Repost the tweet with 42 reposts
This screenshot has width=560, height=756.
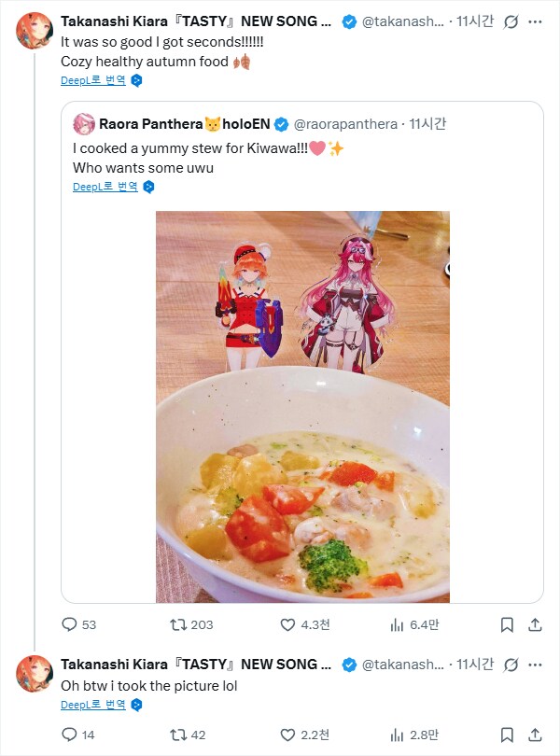coord(176,735)
